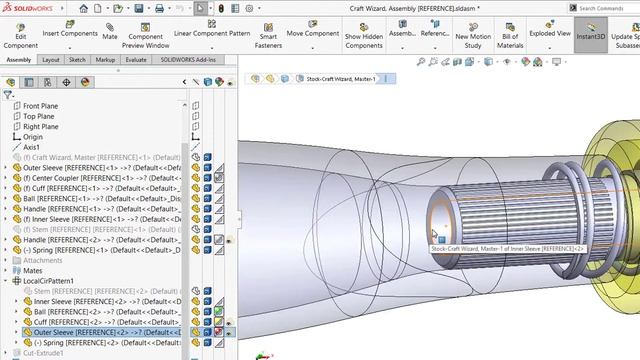Toggle hide/show for Center Coupler <1>
The width and height of the screenshot is (640, 360).
click(196, 178)
